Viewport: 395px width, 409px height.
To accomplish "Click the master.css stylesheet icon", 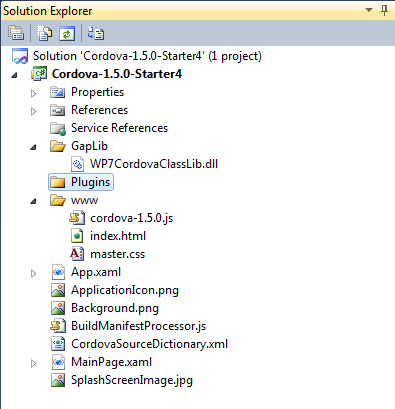I will point(77,254).
